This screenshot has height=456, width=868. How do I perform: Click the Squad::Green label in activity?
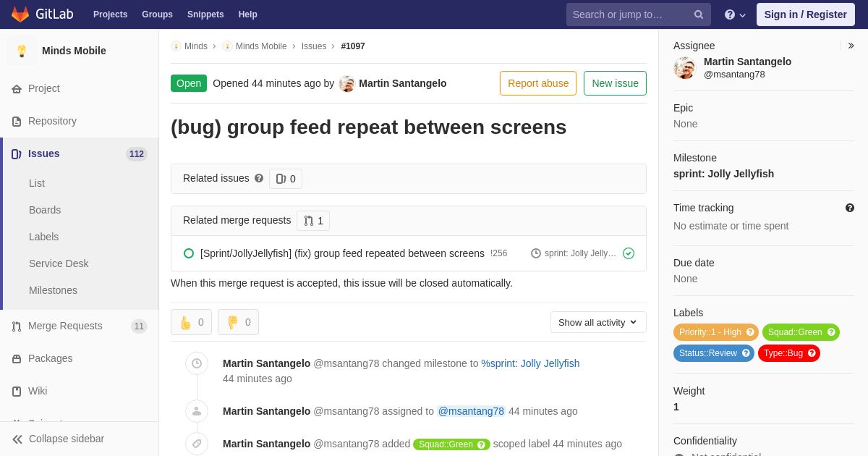(x=451, y=444)
